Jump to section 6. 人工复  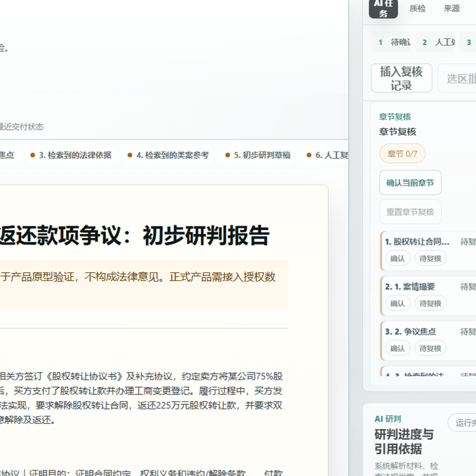[327, 155]
